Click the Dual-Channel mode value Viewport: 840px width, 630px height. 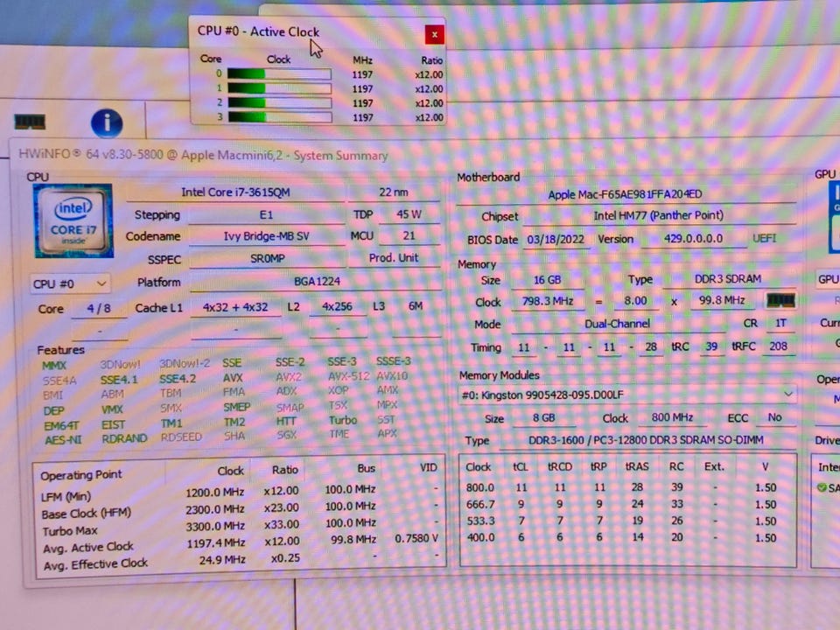(617, 324)
